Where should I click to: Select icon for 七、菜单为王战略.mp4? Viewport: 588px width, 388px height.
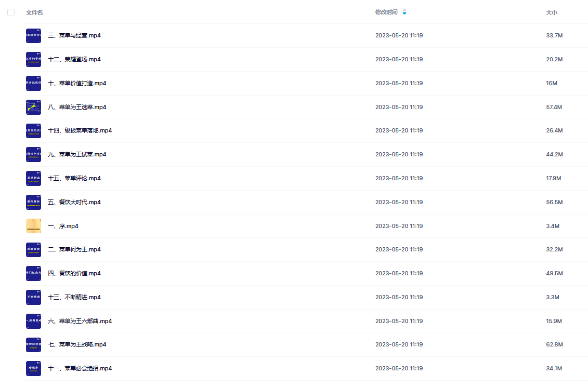tap(33, 344)
